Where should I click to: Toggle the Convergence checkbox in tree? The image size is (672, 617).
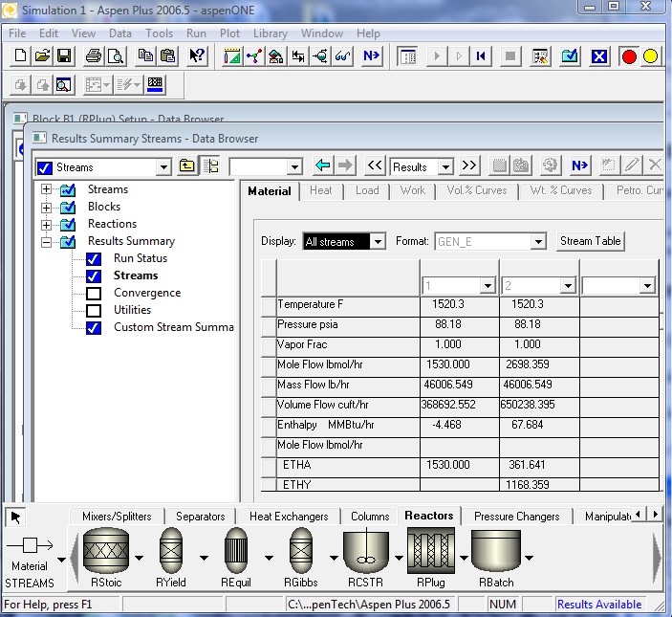94,293
